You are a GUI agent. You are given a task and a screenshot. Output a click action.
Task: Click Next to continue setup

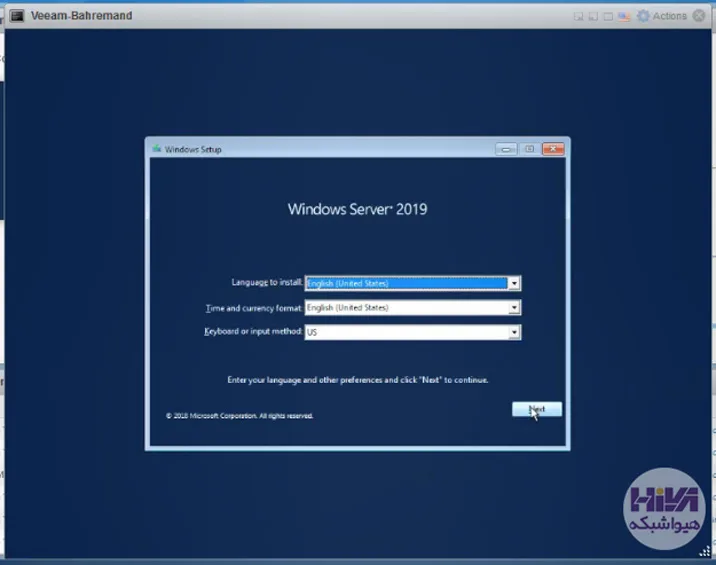click(x=537, y=409)
